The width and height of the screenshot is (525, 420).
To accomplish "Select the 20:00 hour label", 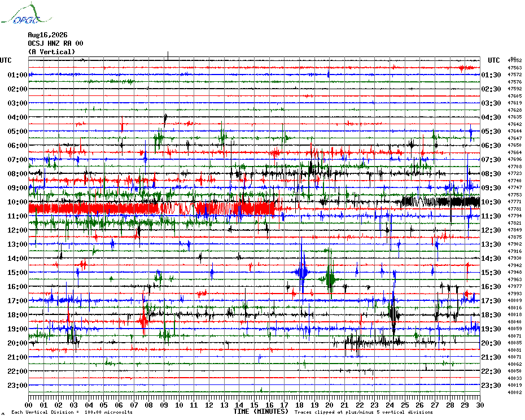I will 17,343.
